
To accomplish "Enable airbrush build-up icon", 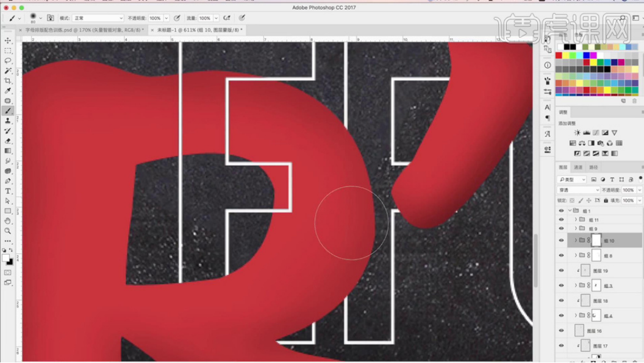I will [x=227, y=18].
